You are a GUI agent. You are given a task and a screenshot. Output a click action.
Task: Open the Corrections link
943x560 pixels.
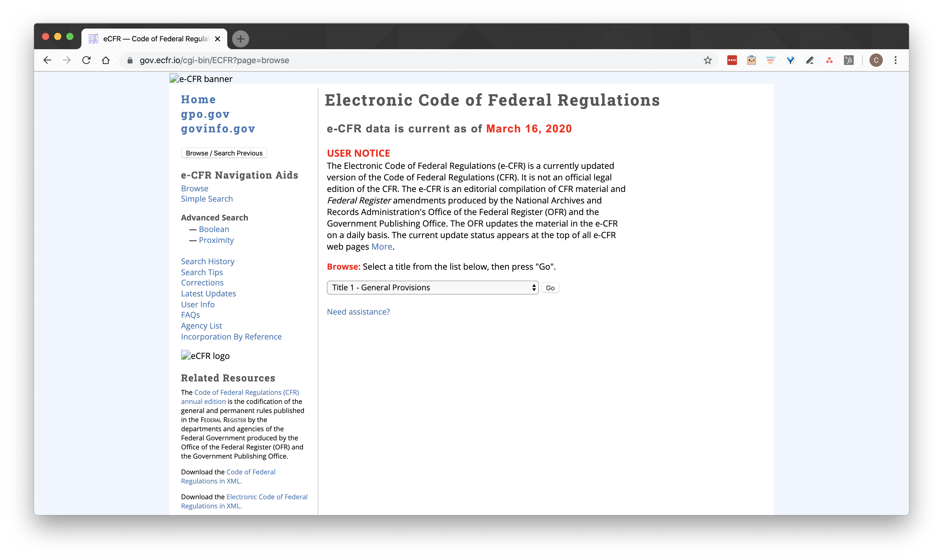coord(202,283)
